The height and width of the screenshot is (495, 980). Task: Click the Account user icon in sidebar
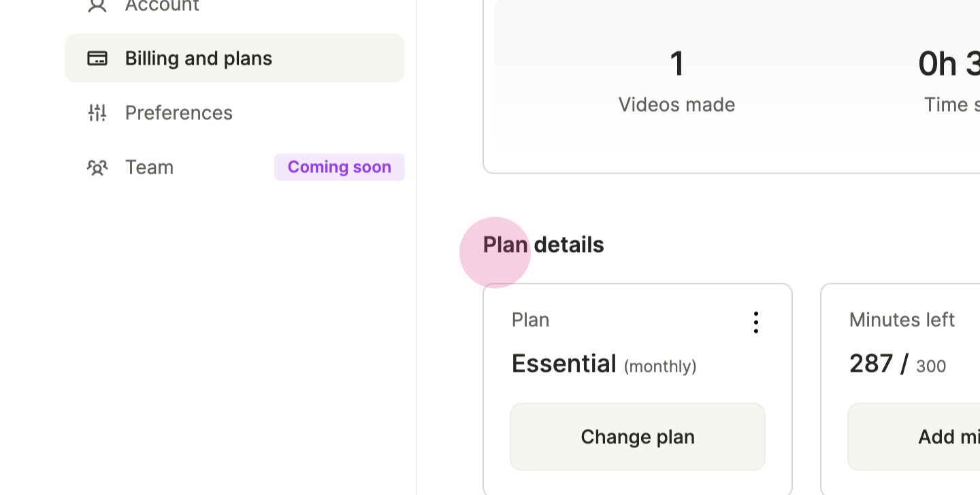click(97, 5)
